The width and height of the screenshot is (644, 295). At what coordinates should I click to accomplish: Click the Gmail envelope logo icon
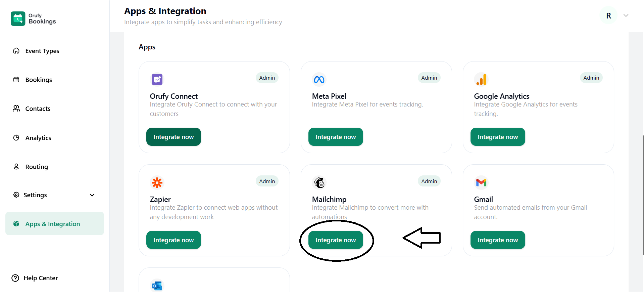(481, 182)
